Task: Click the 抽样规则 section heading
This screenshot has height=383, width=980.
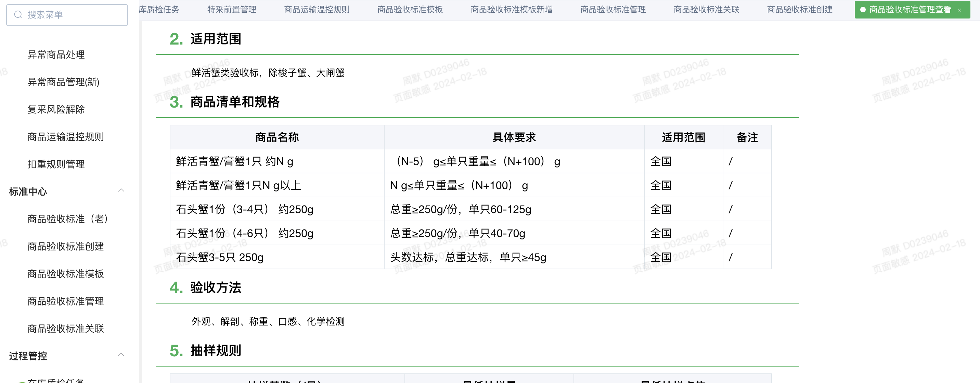Action: pyautogui.click(x=216, y=351)
